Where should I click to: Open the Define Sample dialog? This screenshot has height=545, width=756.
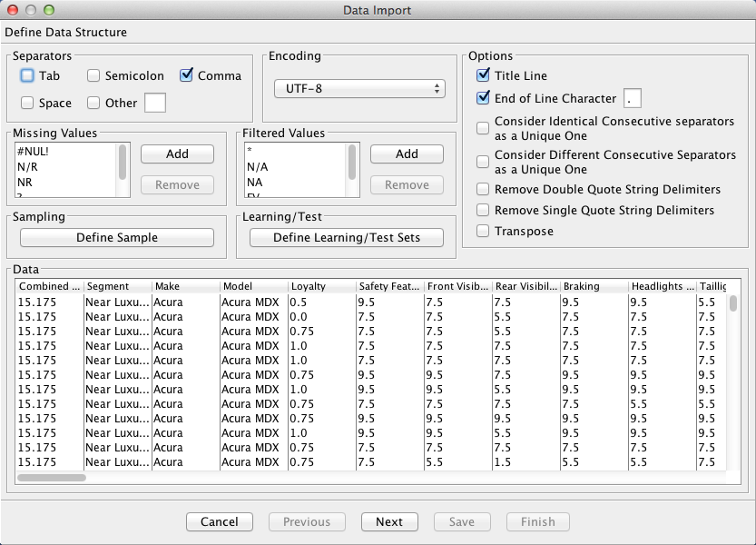(x=117, y=238)
